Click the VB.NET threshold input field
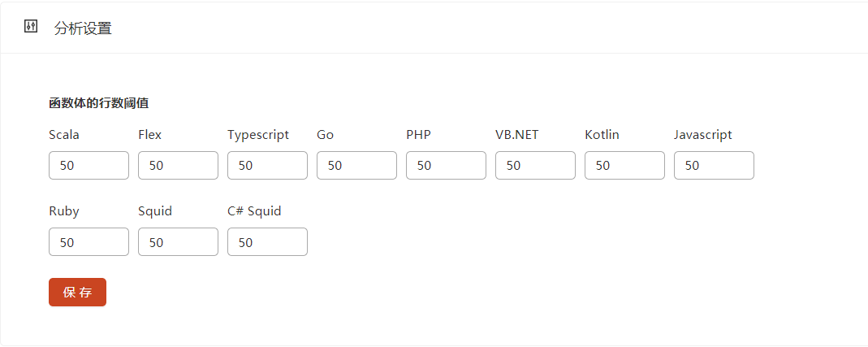 pos(535,165)
